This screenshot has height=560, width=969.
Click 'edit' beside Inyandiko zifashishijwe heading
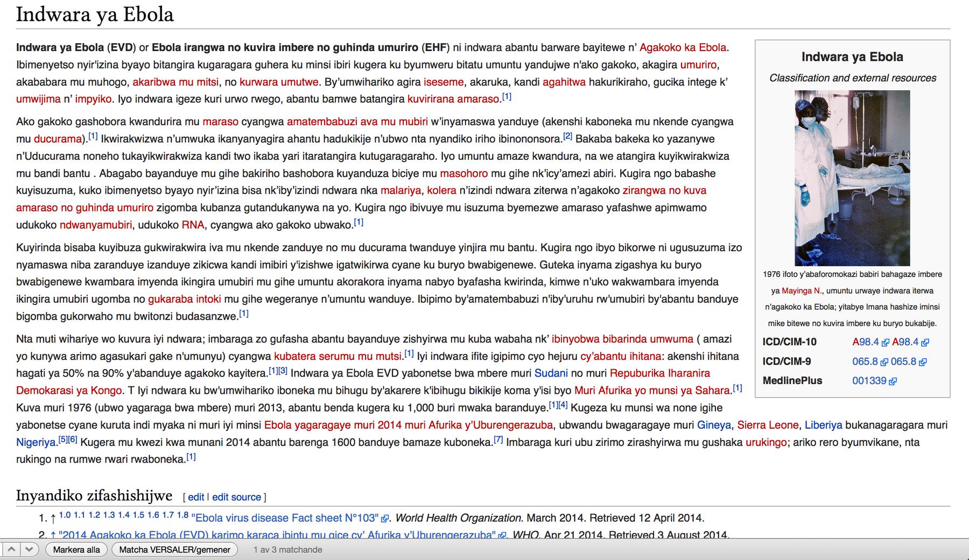(196, 497)
